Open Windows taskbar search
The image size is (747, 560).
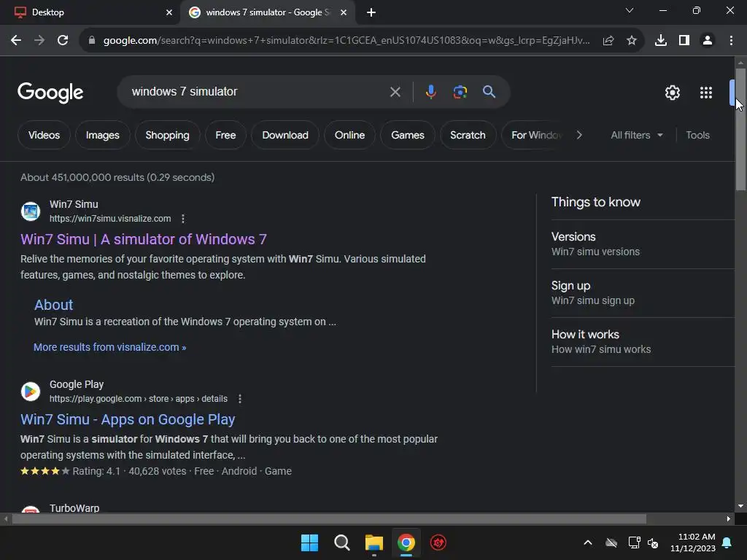[x=341, y=542]
